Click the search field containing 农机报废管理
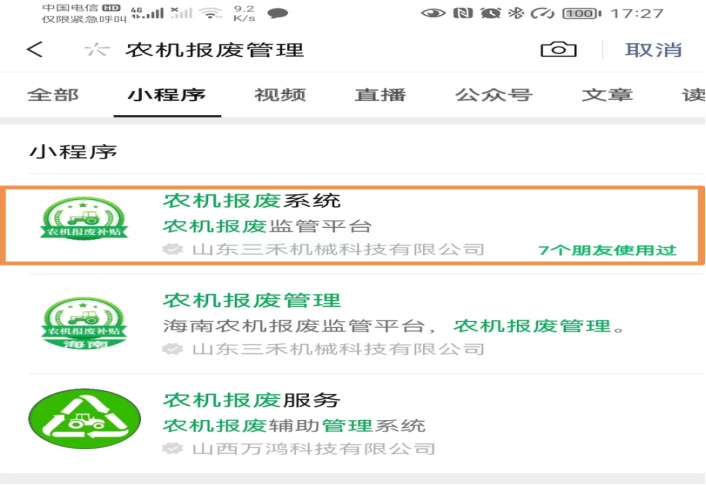This screenshot has width=706, height=485. click(x=214, y=50)
